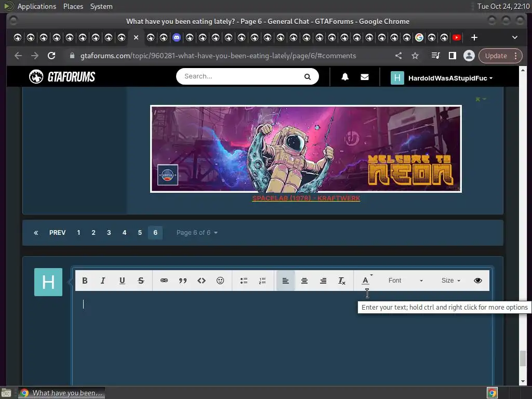Open the emoji picker
The image size is (532, 399).
pos(220,281)
